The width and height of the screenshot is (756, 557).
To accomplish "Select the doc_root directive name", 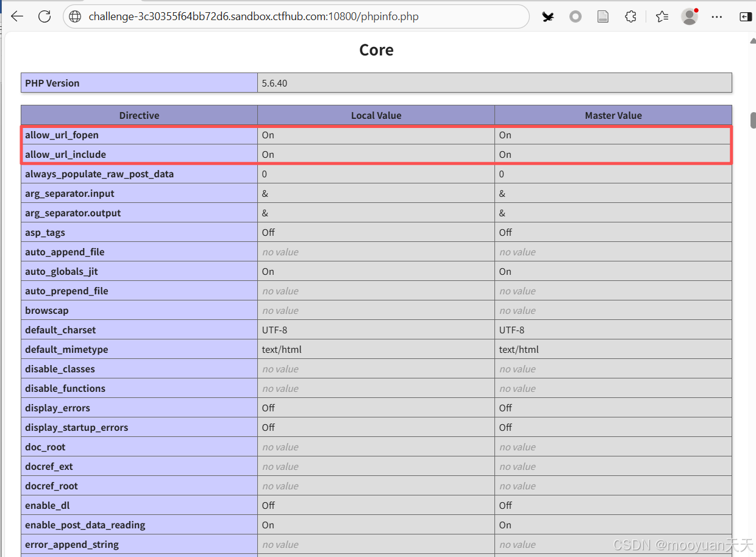I will 45,447.
